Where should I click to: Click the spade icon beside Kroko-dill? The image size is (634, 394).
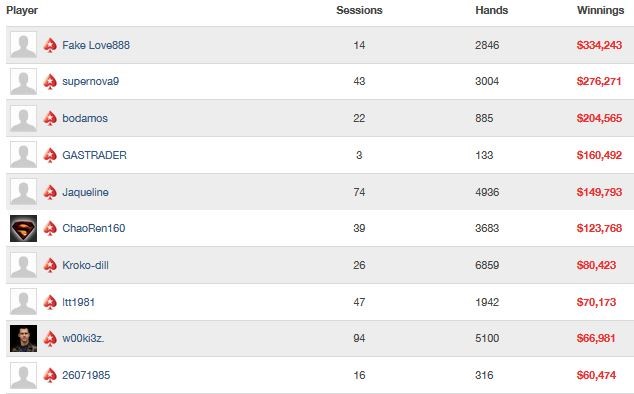(x=50, y=265)
